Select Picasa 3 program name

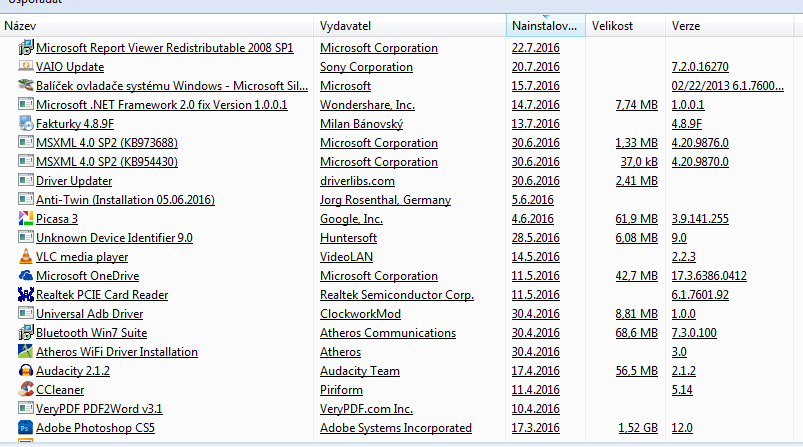(x=57, y=219)
